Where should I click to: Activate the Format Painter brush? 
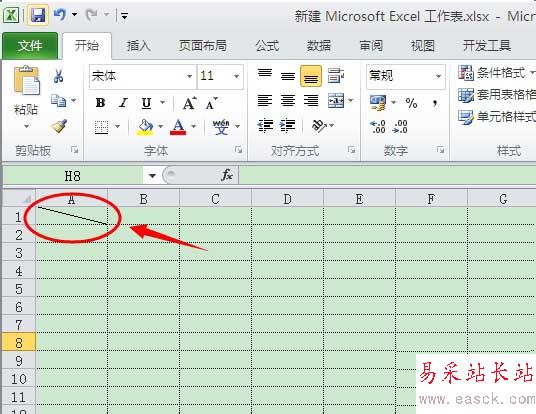point(59,126)
